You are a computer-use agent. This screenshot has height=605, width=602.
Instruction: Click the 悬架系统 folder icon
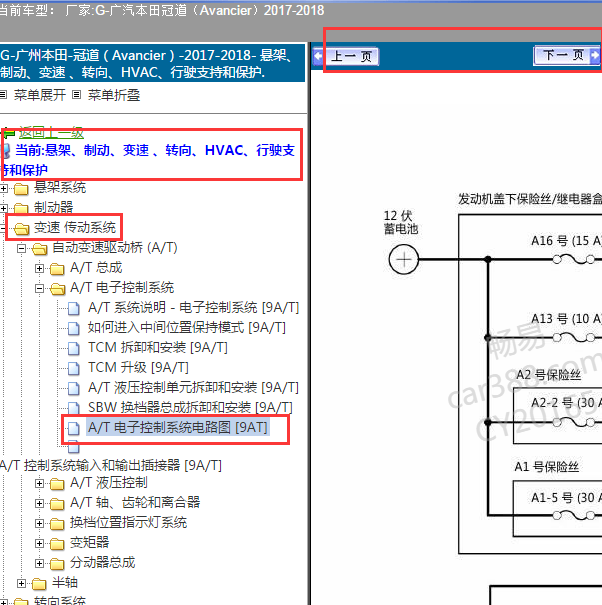click(x=21, y=189)
